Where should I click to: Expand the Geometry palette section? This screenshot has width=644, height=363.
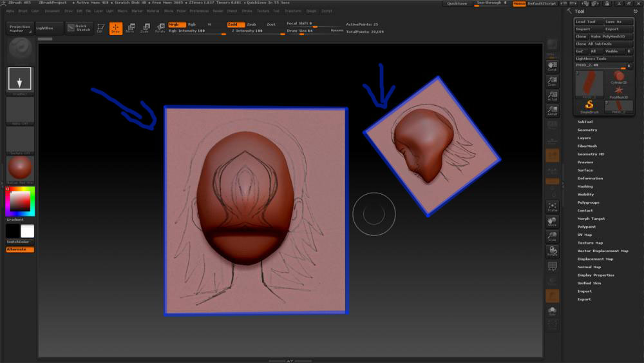pyautogui.click(x=587, y=130)
